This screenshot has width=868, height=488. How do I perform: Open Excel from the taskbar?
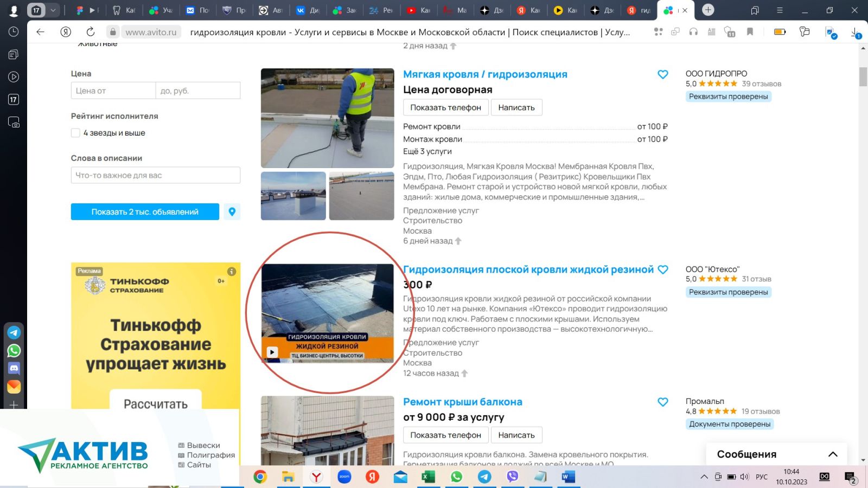tap(428, 477)
